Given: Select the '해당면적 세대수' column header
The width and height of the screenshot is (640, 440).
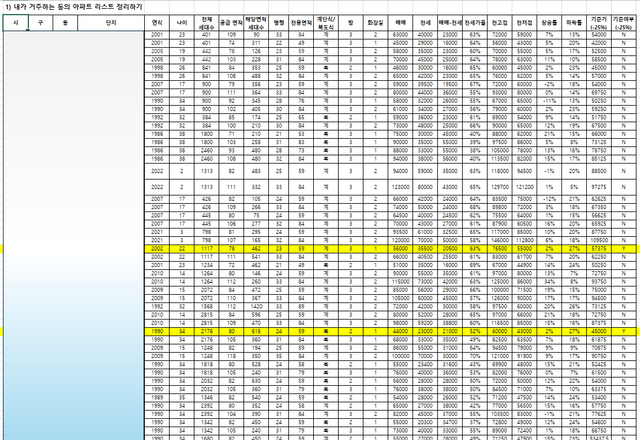Looking at the screenshot, I should 256,23.
